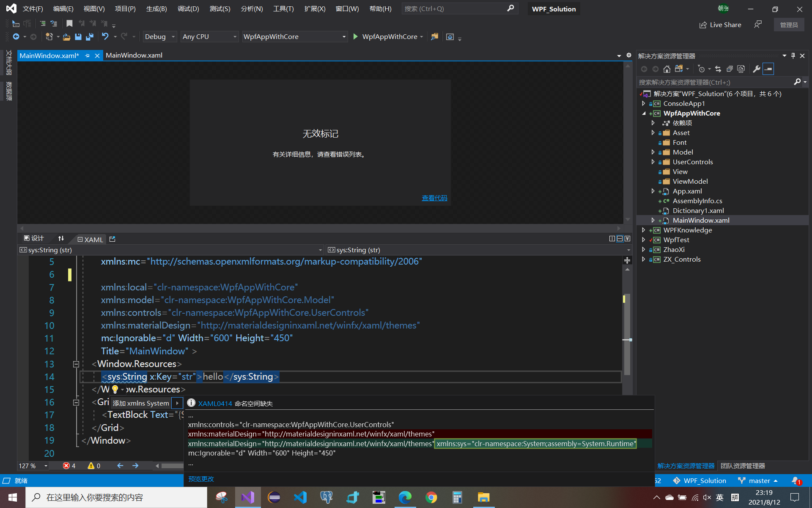Toggle Preview Selected Items in Solution Explorer
Screen dimensions: 812x508
coord(768,69)
